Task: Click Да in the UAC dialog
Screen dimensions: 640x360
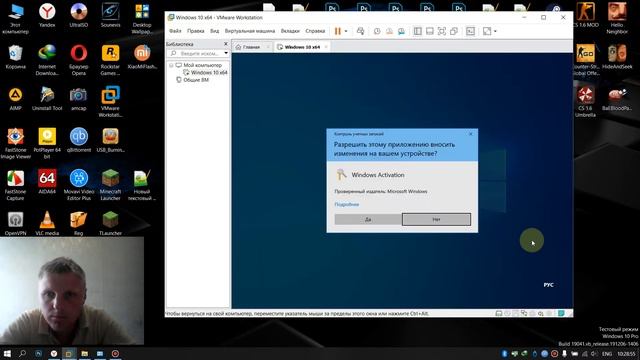Action: [368, 219]
